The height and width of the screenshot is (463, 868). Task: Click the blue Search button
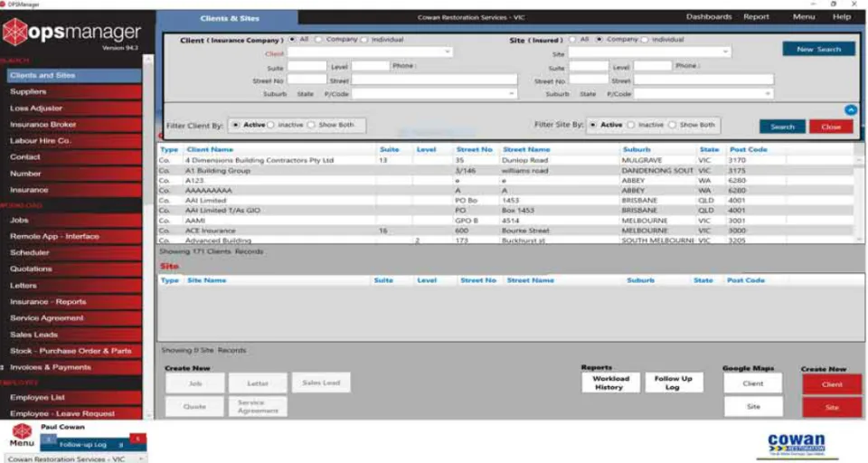coord(782,127)
